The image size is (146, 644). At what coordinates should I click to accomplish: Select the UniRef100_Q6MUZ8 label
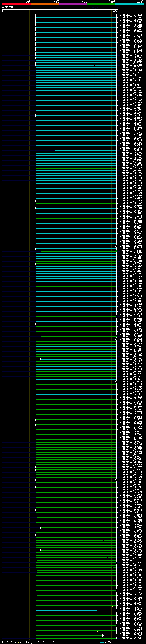click(131, 565)
